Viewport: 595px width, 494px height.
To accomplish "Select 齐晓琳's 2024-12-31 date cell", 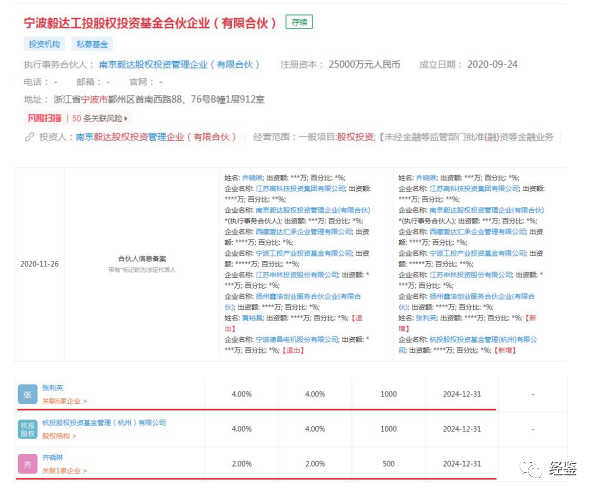I will 462,464.
